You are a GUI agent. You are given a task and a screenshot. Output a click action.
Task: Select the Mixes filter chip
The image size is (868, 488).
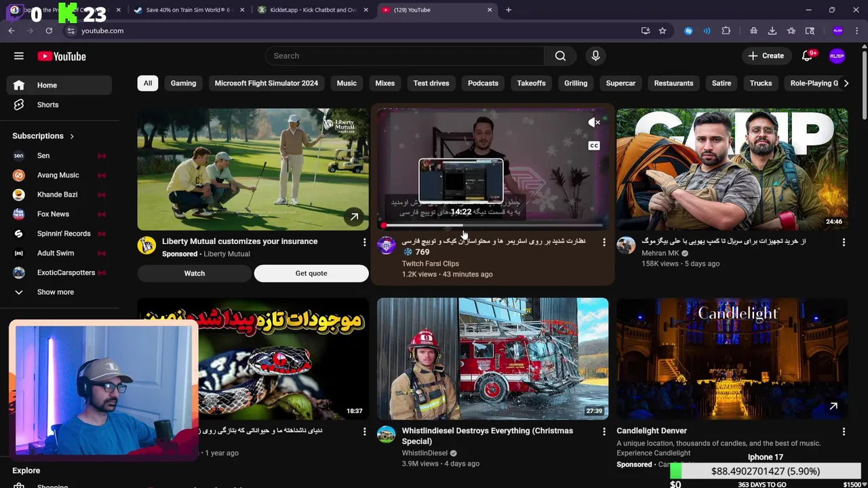[x=385, y=83]
